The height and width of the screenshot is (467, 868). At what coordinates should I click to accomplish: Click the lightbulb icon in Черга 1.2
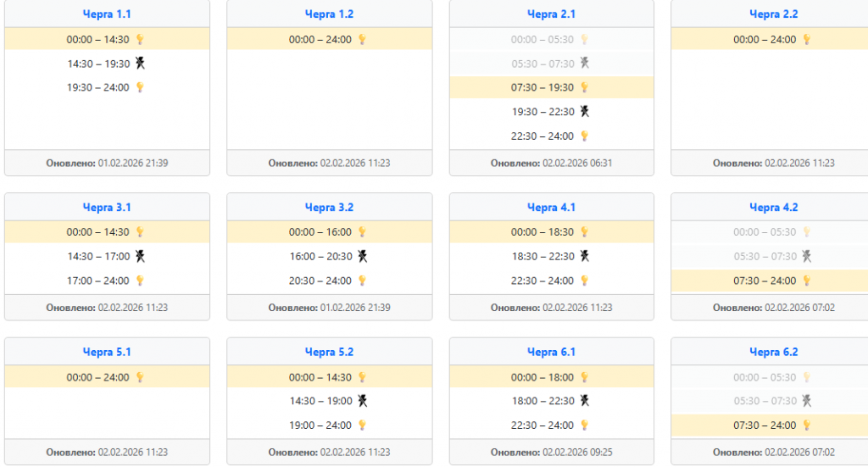pos(362,39)
